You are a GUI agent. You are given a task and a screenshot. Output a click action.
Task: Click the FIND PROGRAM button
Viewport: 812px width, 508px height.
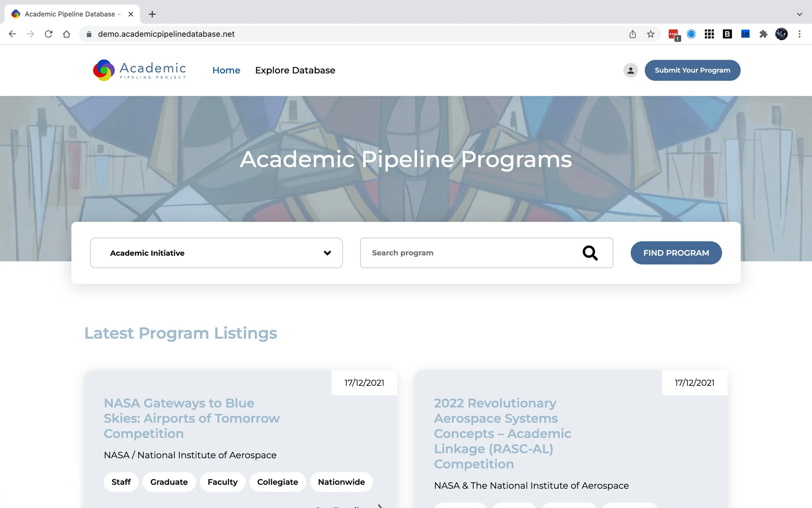(676, 253)
